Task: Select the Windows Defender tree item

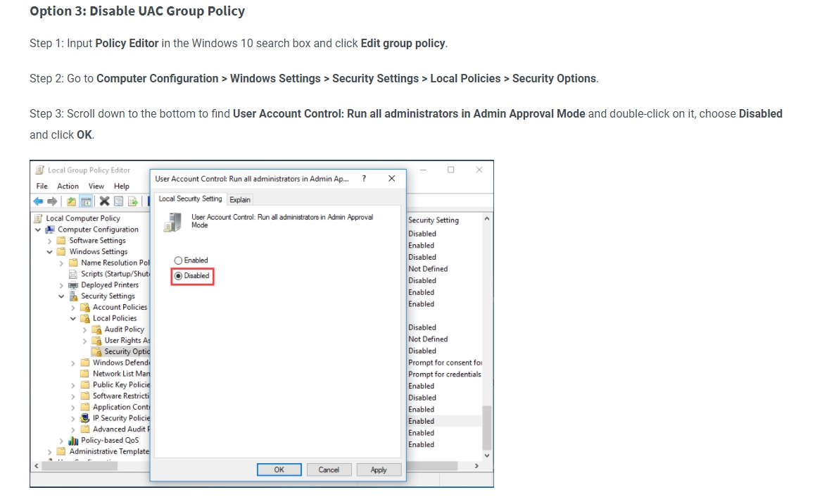Action: (x=120, y=363)
